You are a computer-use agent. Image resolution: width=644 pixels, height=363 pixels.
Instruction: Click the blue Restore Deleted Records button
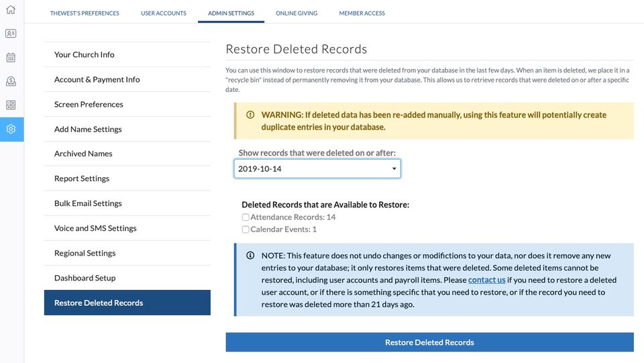(x=429, y=342)
